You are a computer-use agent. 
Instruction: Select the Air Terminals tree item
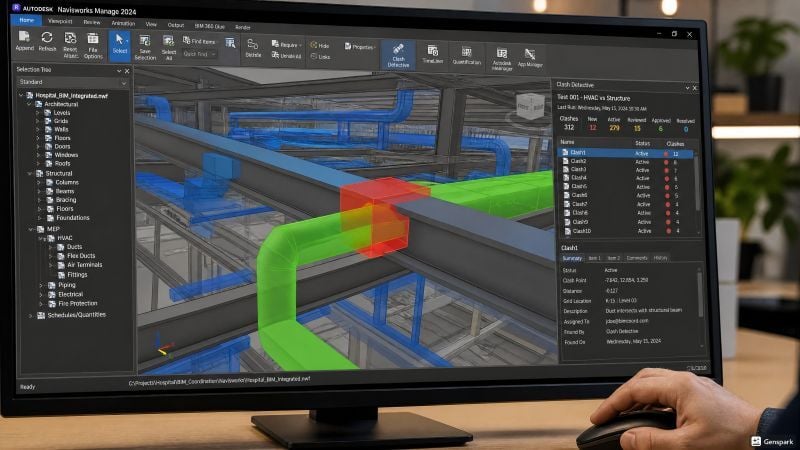pyautogui.click(x=85, y=265)
